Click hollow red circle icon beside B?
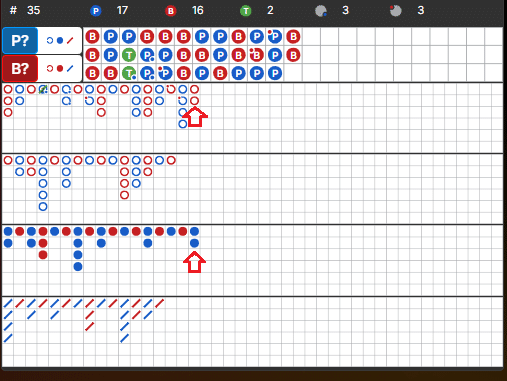This screenshot has height=381, width=507. 50,69
